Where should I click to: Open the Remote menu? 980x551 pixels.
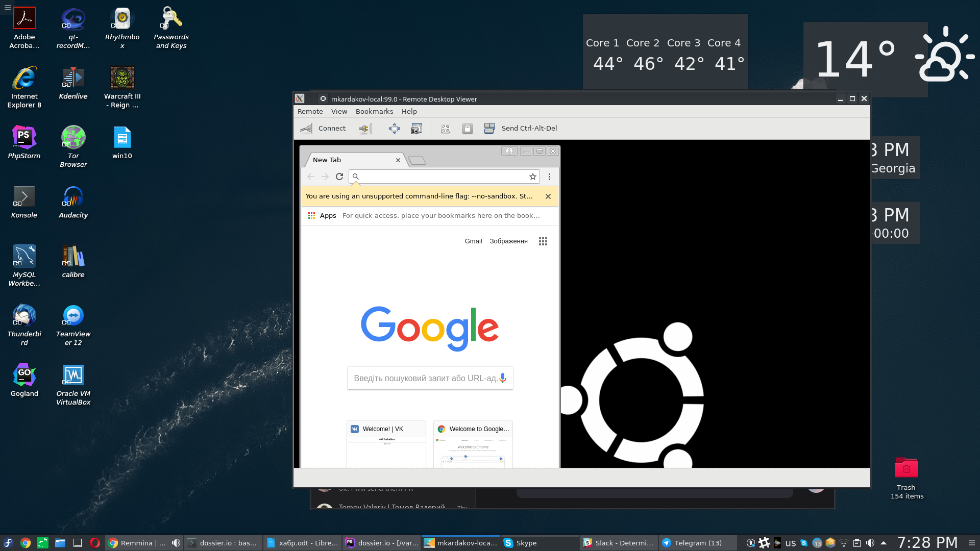click(x=310, y=112)
